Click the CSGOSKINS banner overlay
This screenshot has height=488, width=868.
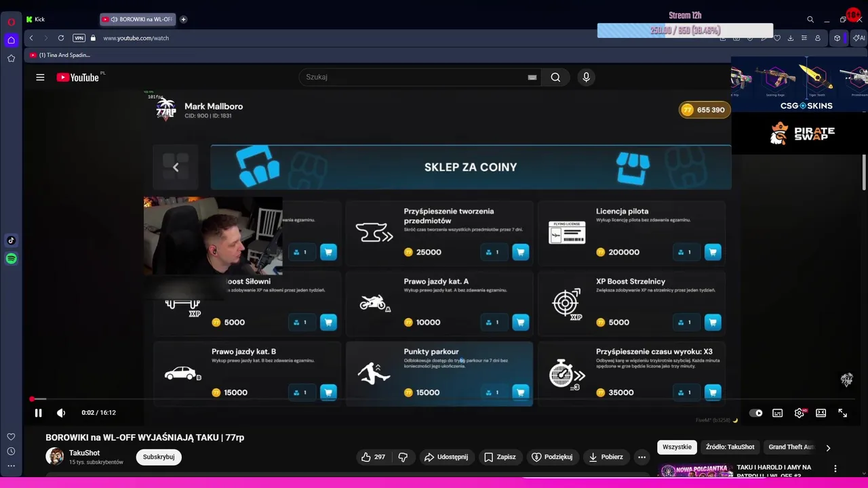[799, 85]
